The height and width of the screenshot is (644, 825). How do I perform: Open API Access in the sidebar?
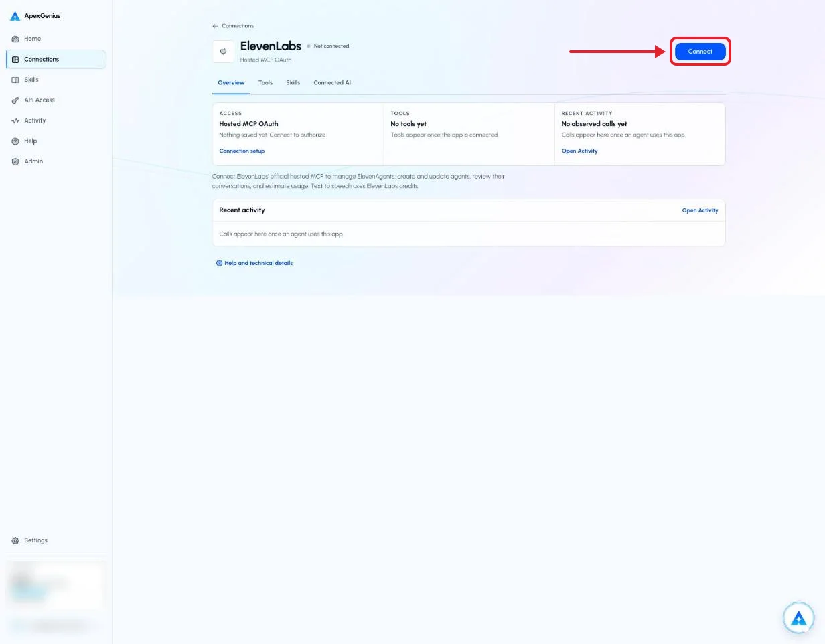pyautogui.click(x=56, y=100)
